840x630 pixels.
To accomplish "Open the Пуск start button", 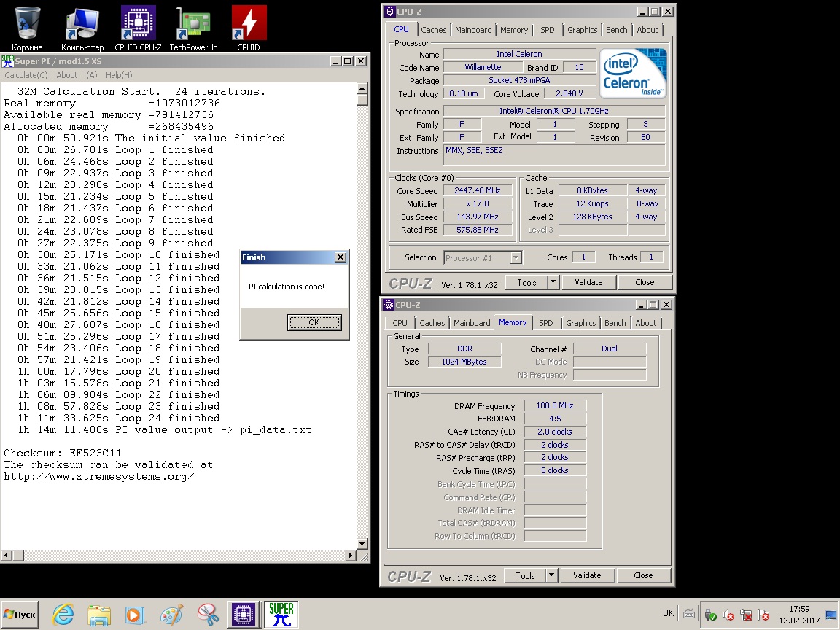I will (20, 615).
